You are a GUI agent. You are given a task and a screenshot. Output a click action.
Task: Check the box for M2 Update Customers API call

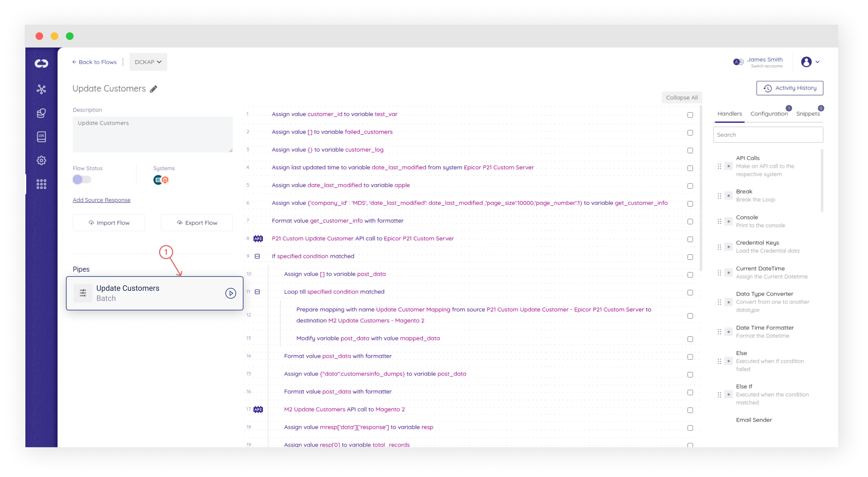[690, 410]
